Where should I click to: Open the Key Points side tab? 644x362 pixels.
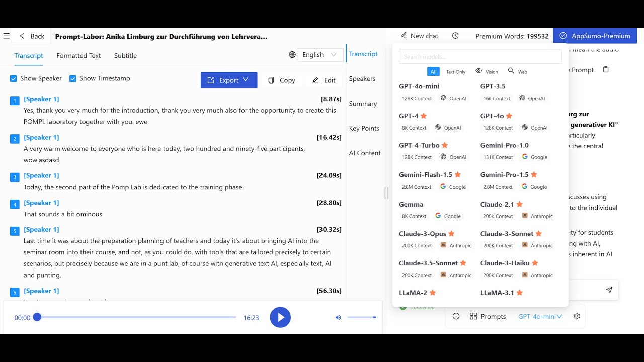click(364, 128)
